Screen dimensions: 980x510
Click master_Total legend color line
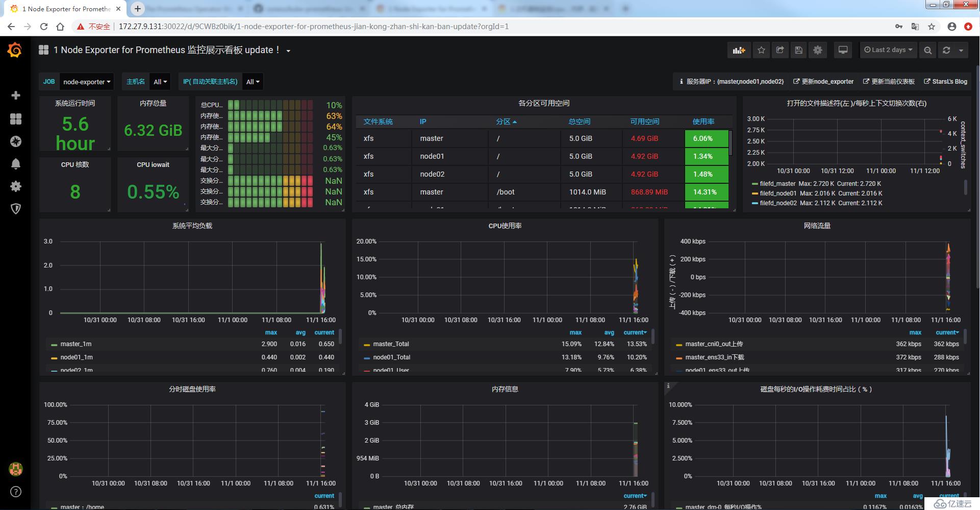(367, 345)
